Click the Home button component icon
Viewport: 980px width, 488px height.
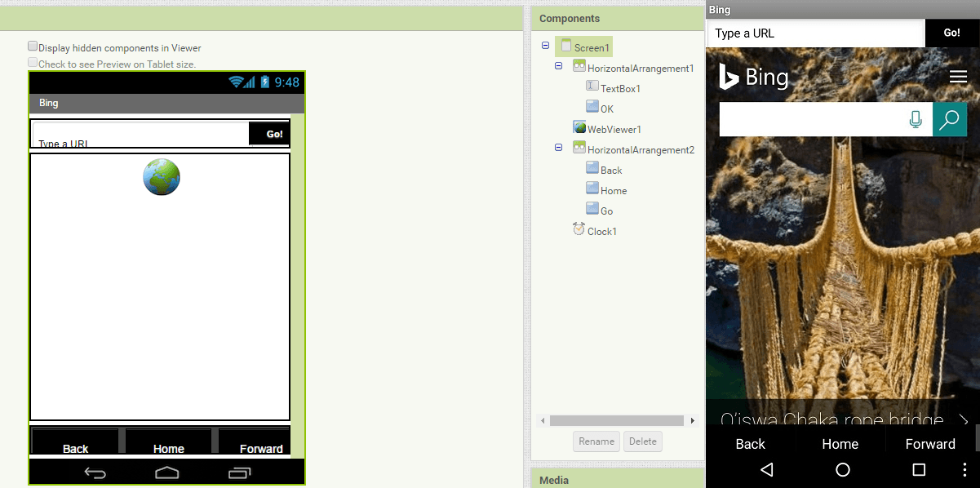pyautogui.click(x=592, y=189)
